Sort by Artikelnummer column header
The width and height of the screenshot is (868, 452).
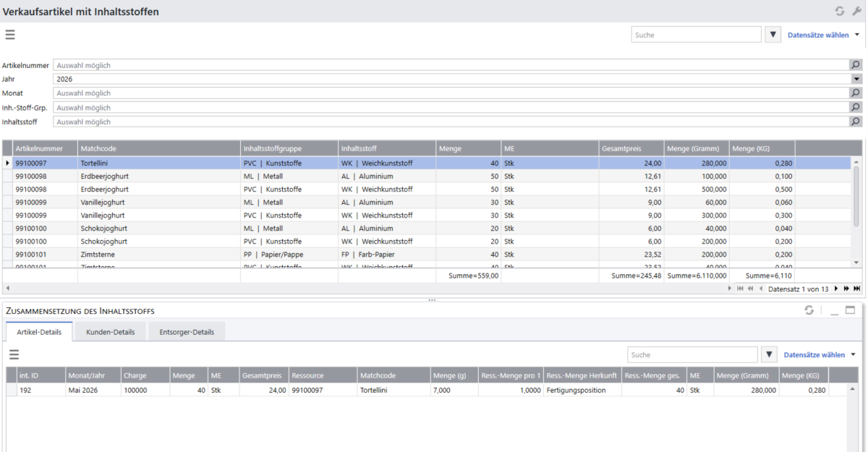click(x=45, y=148)
